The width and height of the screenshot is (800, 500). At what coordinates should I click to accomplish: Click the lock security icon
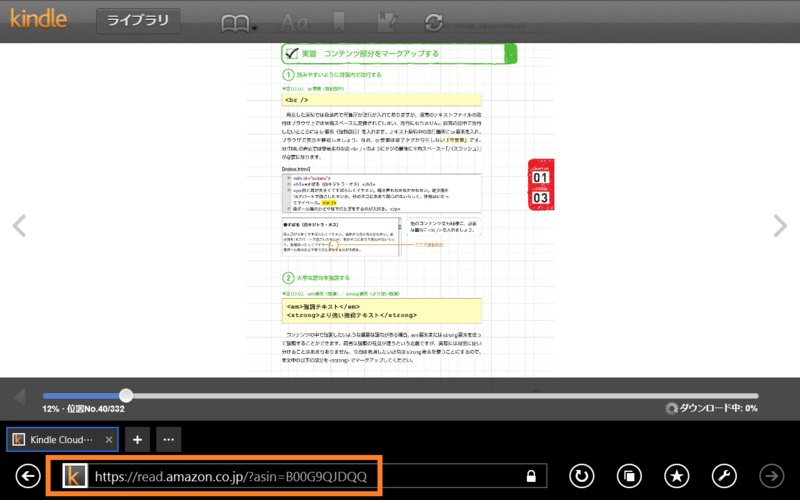tap(531, 476)
